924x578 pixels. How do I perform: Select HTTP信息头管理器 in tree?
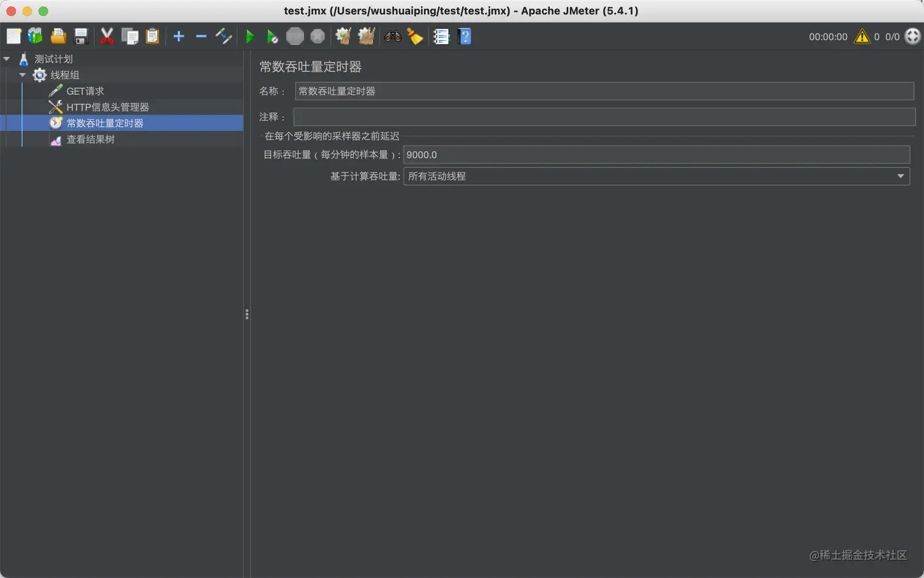108,107
